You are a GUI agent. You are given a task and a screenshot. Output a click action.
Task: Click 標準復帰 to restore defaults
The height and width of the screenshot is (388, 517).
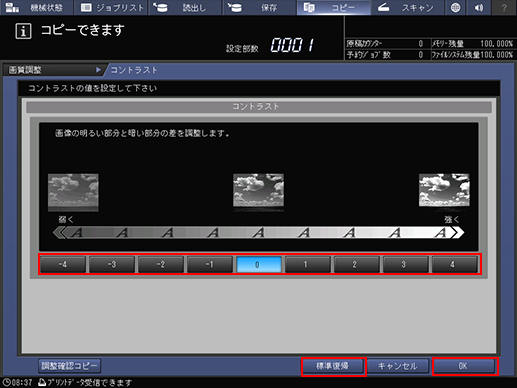pyautogui.click(x=333, y=366)
